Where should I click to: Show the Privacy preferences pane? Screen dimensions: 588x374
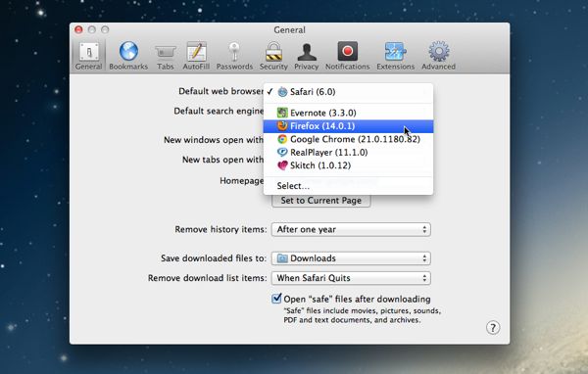[307, 56]
